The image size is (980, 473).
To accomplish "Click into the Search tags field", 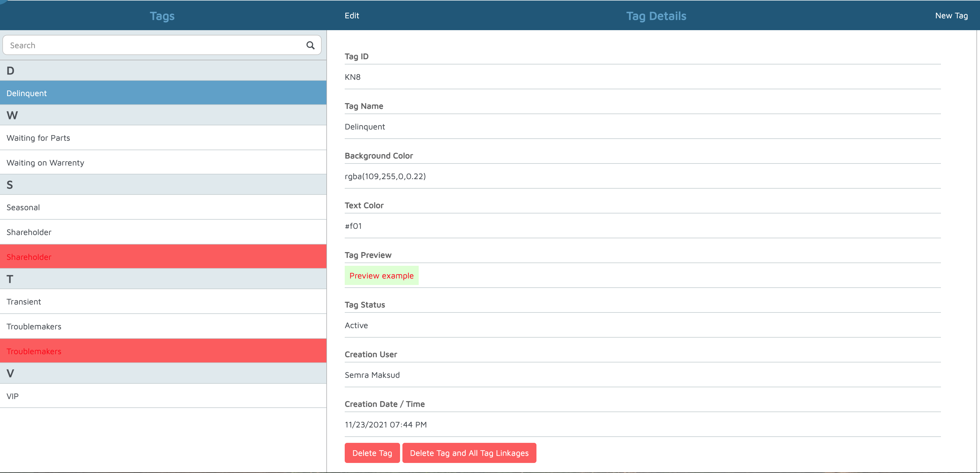I will pos(152,45).
